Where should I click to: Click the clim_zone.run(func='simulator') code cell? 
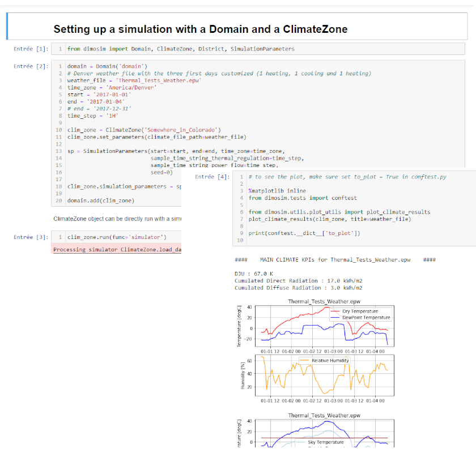click(116, 237)
